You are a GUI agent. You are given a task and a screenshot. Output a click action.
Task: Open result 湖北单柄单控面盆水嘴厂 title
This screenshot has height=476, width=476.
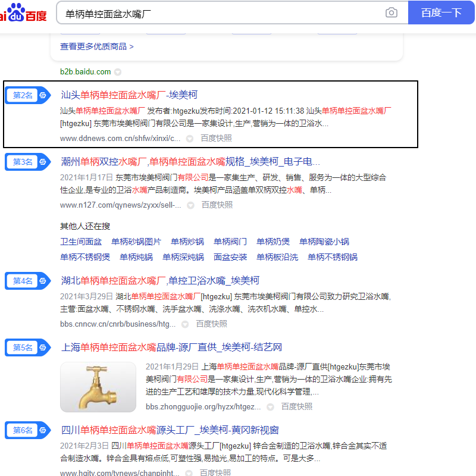[160, 280]
